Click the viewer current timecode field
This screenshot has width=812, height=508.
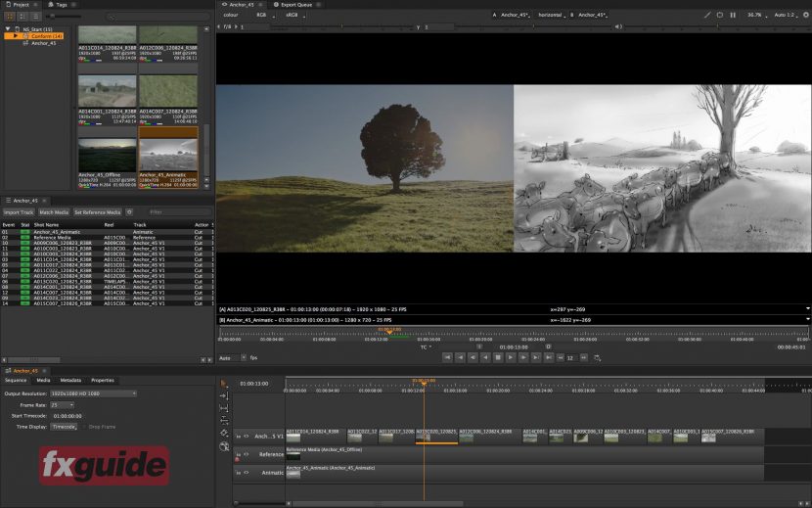(x=514, y=346)
